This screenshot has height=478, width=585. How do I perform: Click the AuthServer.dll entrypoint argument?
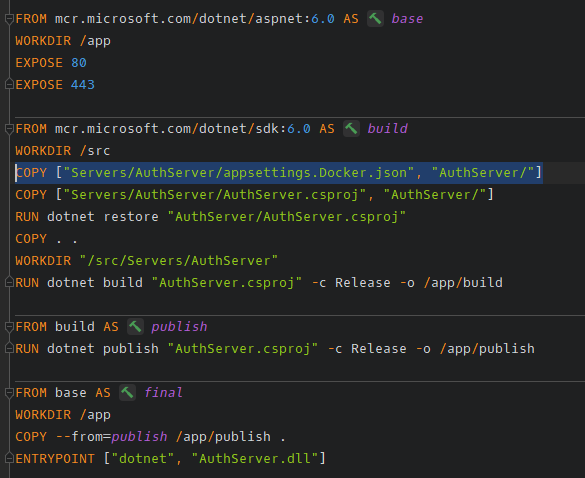254,459
